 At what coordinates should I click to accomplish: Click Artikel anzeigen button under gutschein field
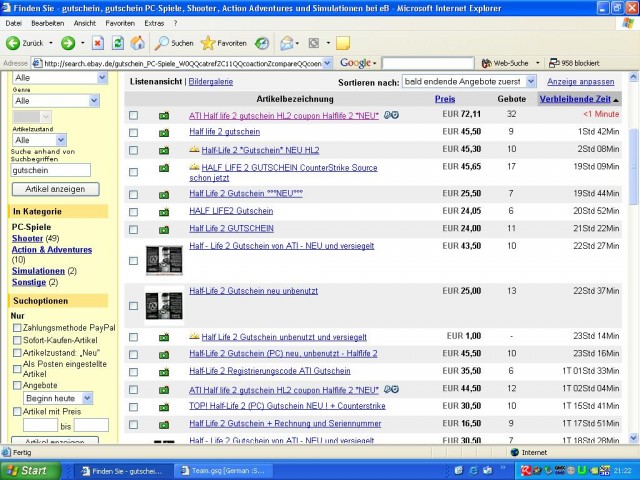point(56,189)
